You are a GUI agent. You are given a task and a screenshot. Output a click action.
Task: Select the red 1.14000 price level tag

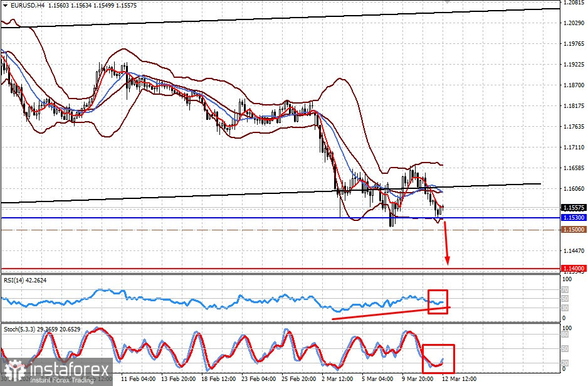click(573, 269)
